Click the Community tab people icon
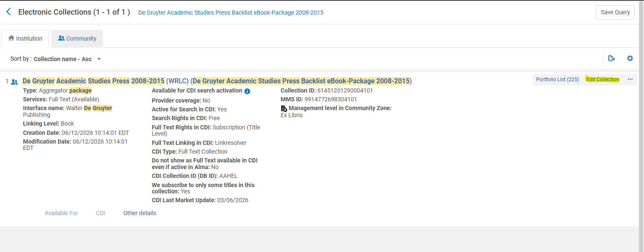Image resolution: width=644 pixels, height=252 pixels. pos(61,38)
